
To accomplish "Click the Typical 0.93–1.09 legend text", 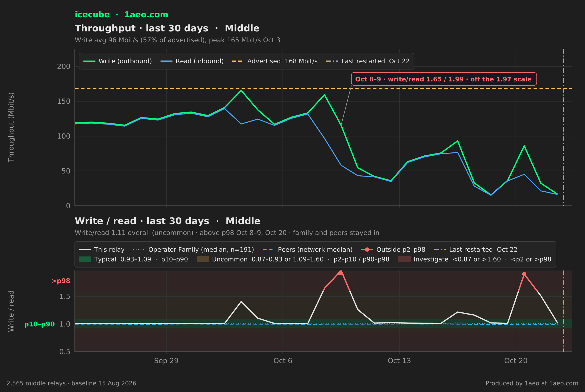I will click(141, 259).
